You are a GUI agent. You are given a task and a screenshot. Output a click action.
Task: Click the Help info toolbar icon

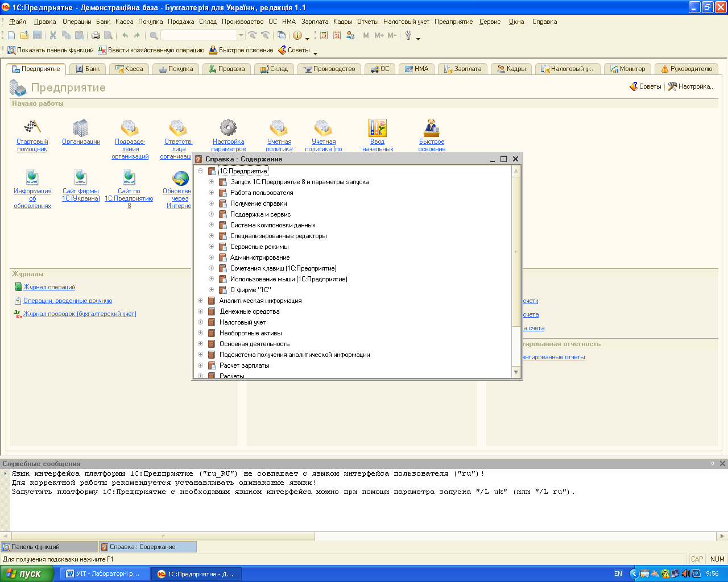click(297, 35)
